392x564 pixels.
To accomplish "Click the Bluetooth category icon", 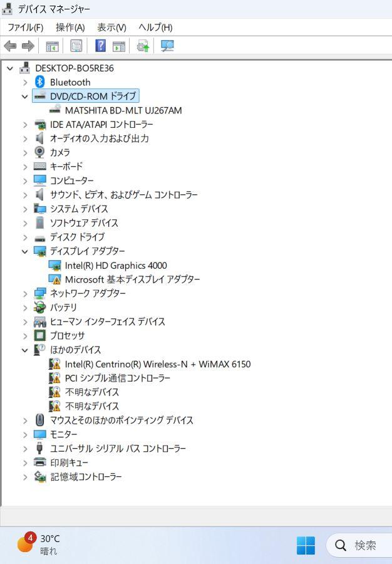I will (x=39, y=82).
